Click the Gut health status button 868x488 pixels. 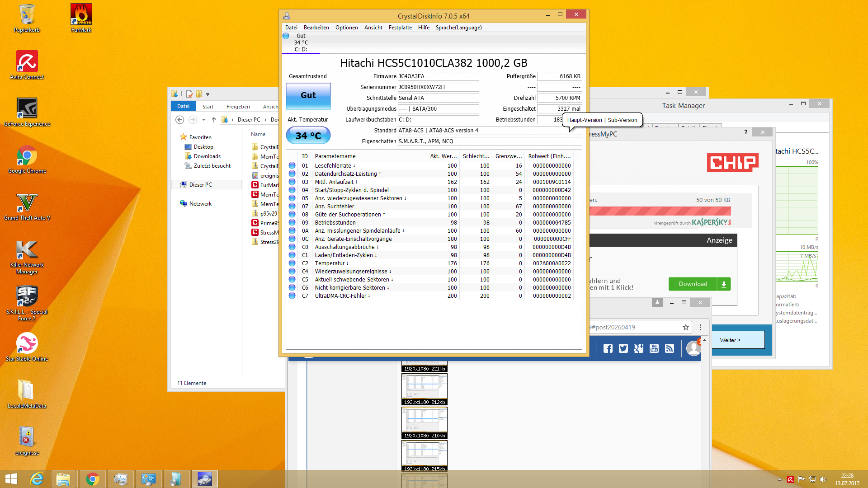click(x=308, y=95)
